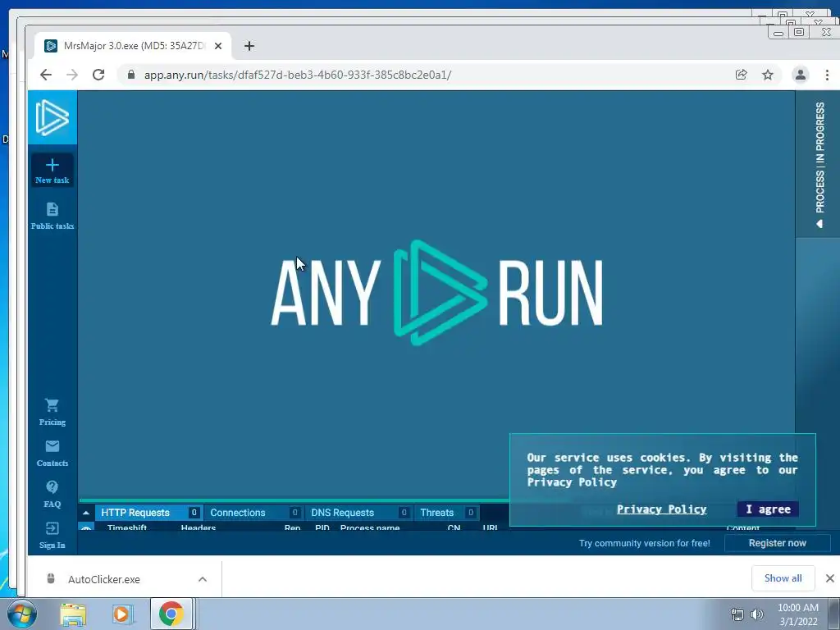Open the volume tray icon
This screenshot has height=630, width=840.
[757, 614]
